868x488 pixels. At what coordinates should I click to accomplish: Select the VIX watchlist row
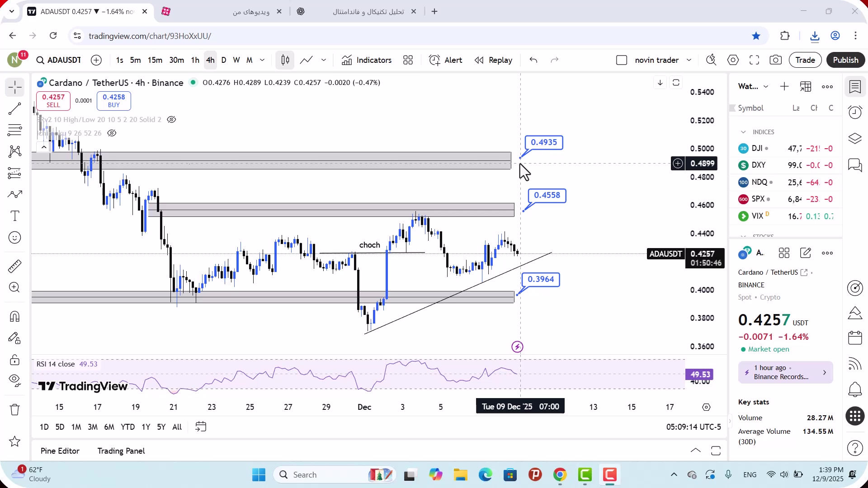(x=786, y=216)
